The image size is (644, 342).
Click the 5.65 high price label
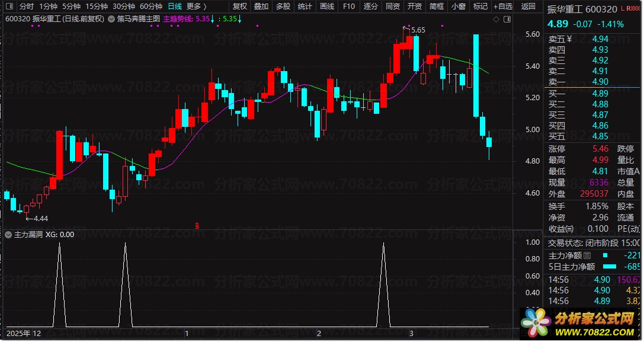click(x=418, y=30)
